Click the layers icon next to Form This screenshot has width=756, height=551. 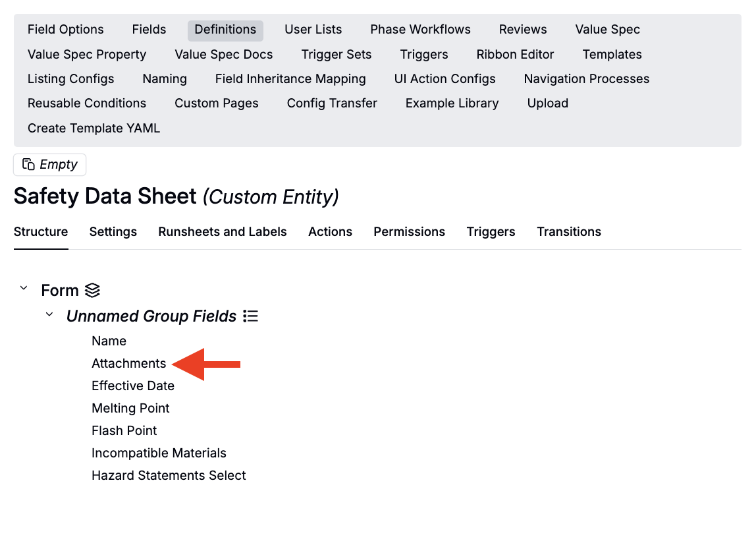pos(93,290)
